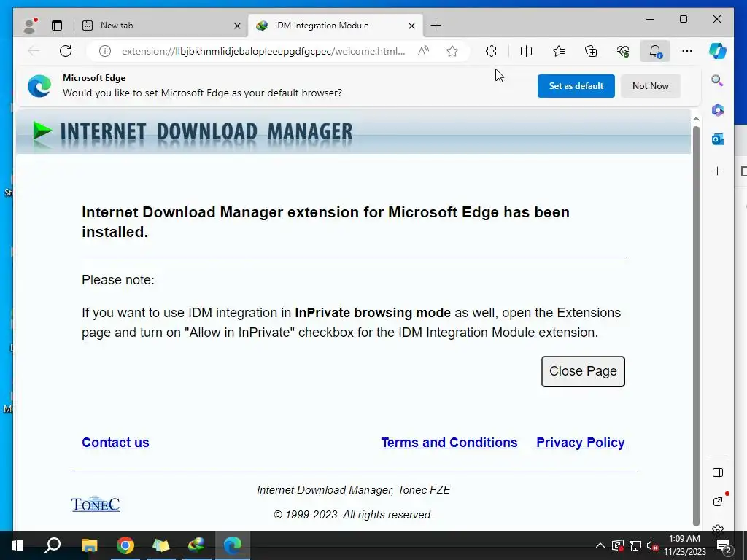Open the Edge profile icon
The image size is (747, 560).
30,26
